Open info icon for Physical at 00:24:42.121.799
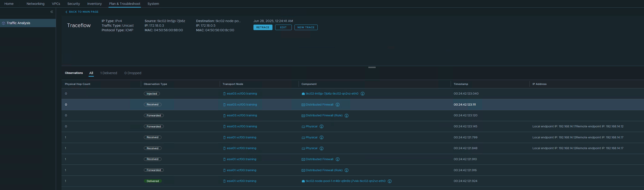 click(x=322, y=137)
